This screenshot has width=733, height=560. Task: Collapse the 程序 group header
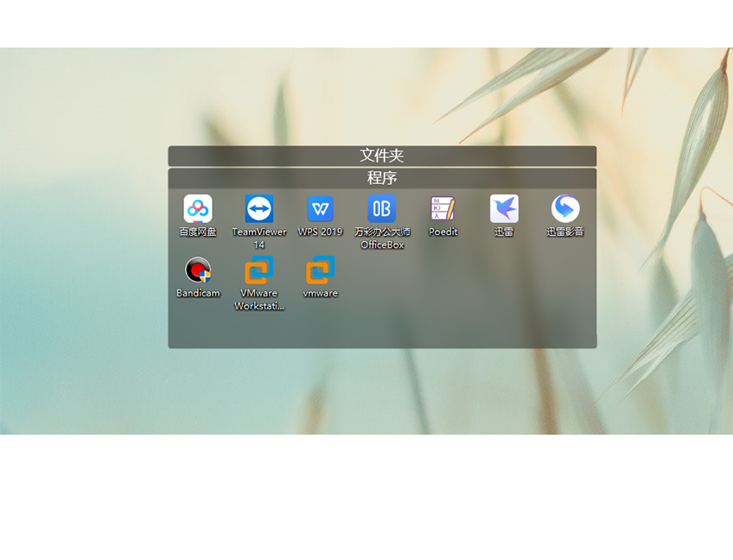pos(382,178)
